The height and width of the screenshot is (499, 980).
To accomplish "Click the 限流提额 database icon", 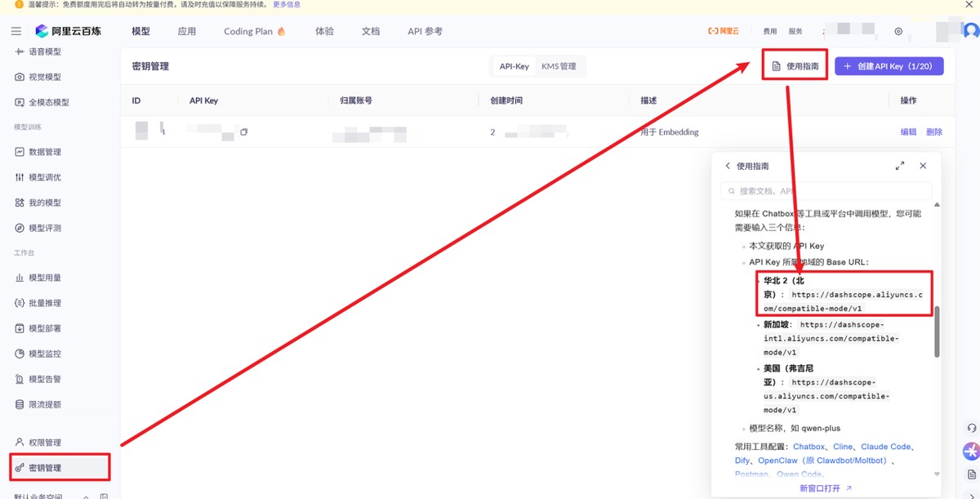I will point(20,404).
